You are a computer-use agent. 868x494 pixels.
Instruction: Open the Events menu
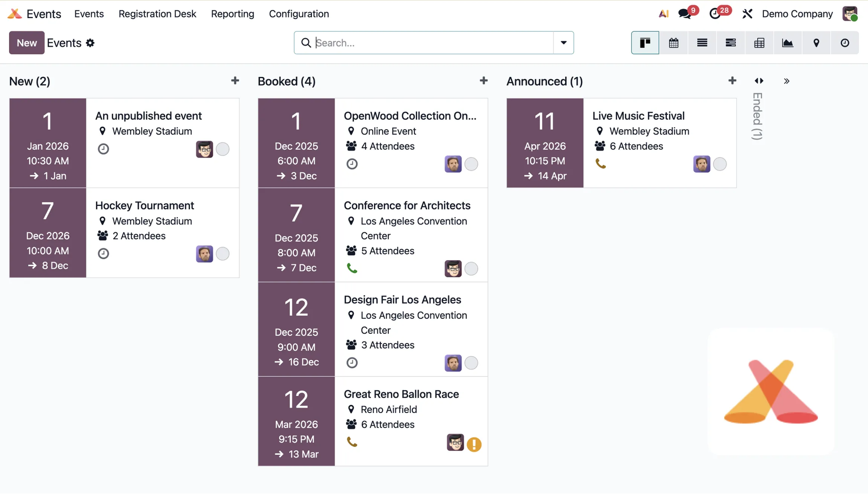point(89,14)
